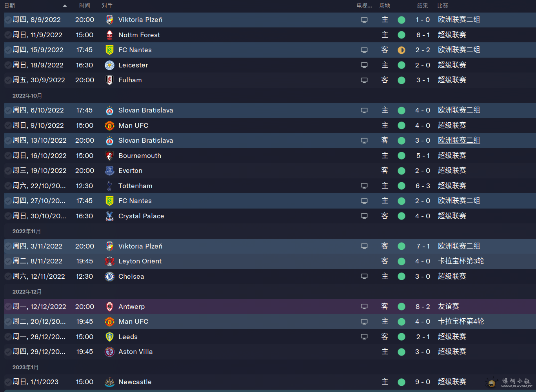The height and width of the screenshot is (392, 536).
Task: Toggle checkmark for Man UFC 9/10/2022 match
Action: [8, 125]
